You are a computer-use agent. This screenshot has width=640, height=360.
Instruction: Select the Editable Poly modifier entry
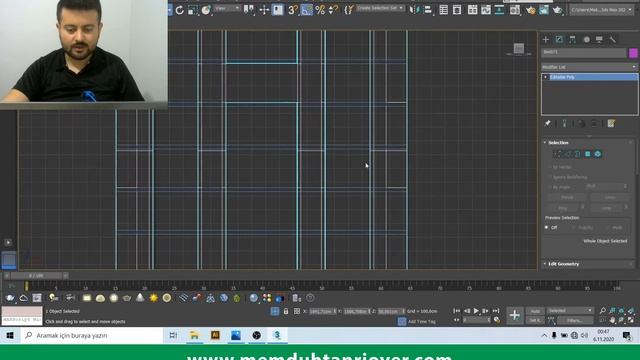click(x=592, y=77)
